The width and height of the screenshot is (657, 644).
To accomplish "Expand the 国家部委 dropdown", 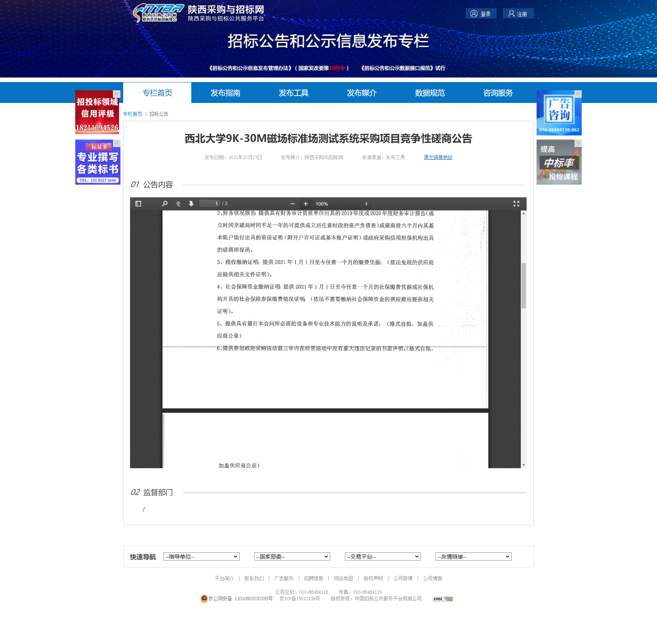I will click(292, 556).
